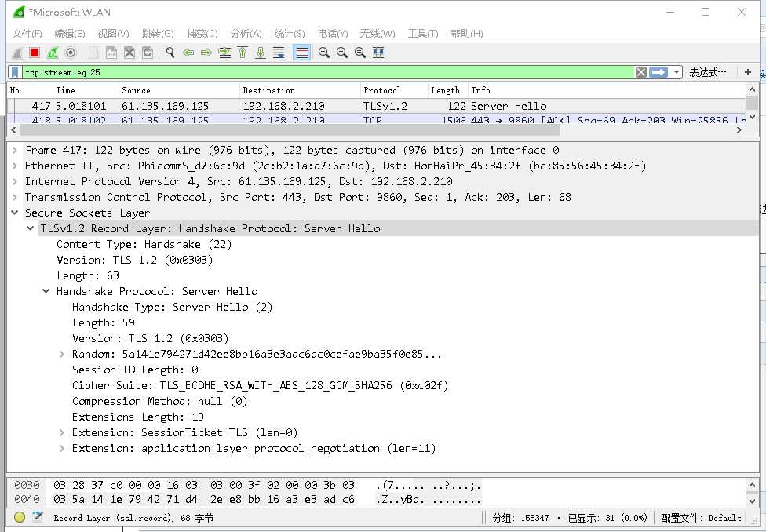Go forward to next packet arrow
This screenshot has width=766, height=532.
click(x=206, y=53)
